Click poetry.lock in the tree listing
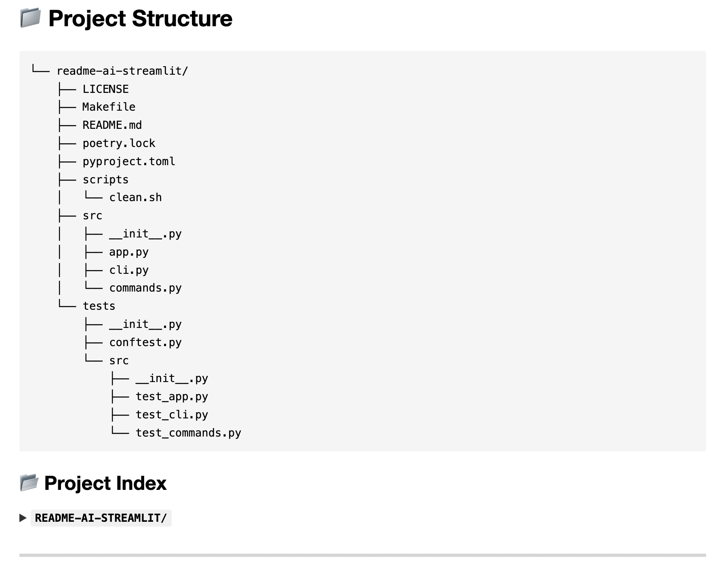728x567 pixels. click(x=119, y=143)
